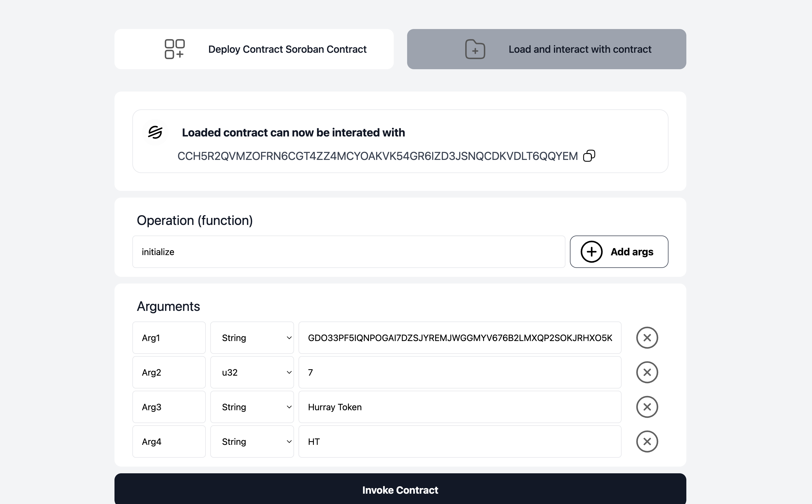Screen dimensions: 812x504
Task: Click the folder-plus load icon
Action: [x=475, y=49]
